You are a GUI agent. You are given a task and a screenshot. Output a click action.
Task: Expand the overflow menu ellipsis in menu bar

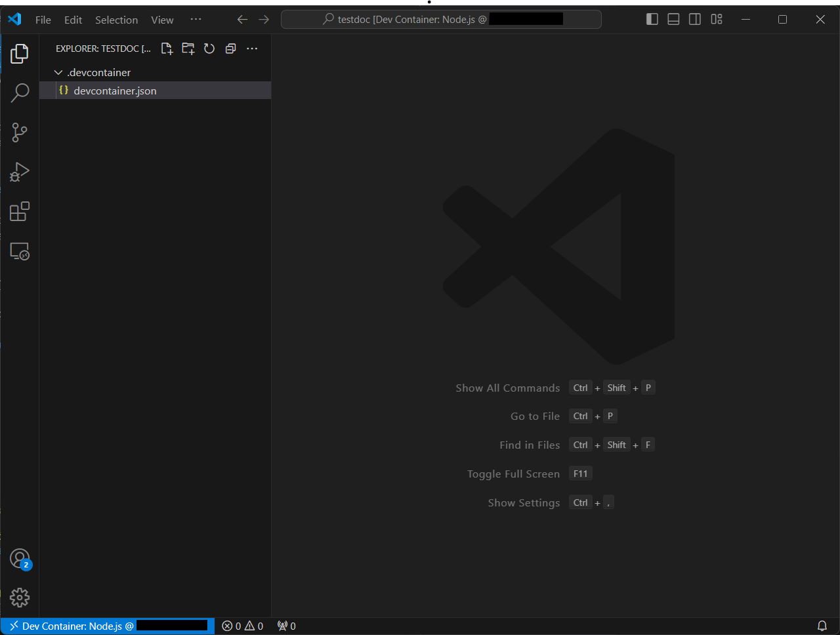pyautogui.click(x=196, y=19)
